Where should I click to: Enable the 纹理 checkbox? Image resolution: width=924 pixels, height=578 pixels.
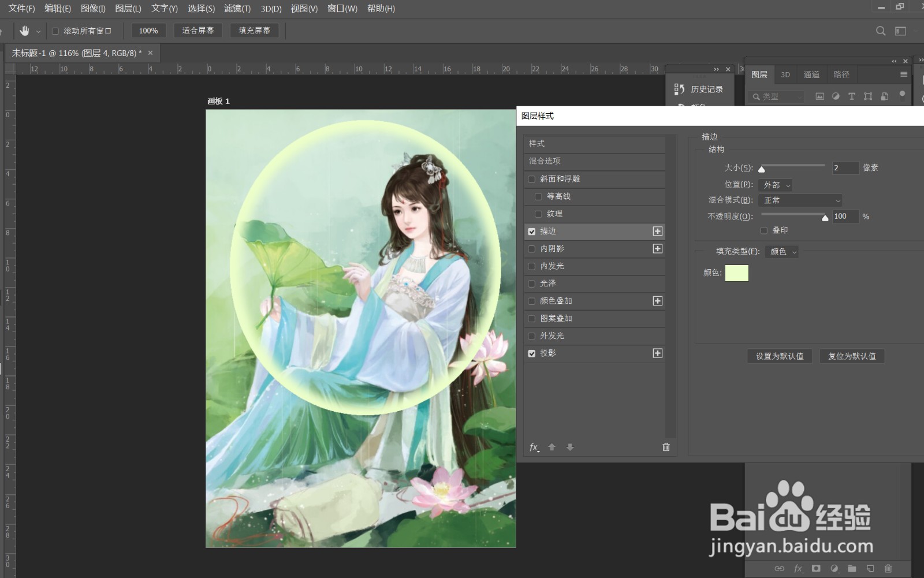point(538,214)
